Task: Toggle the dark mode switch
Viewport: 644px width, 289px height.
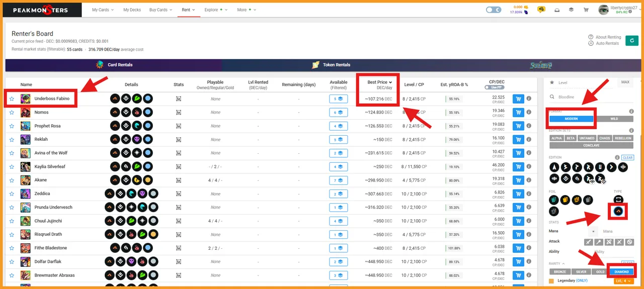Action: tap(494, 10)
